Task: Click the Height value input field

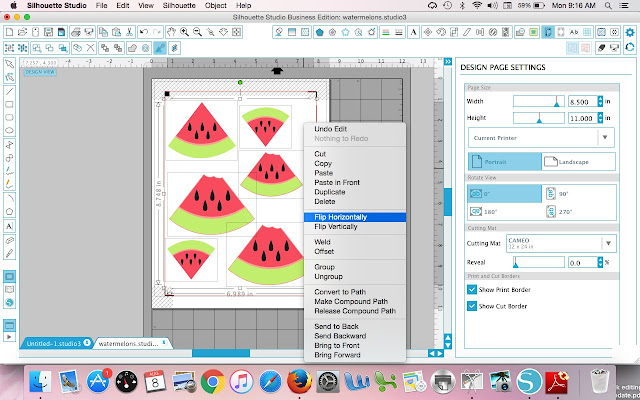Action: (582, 118)
